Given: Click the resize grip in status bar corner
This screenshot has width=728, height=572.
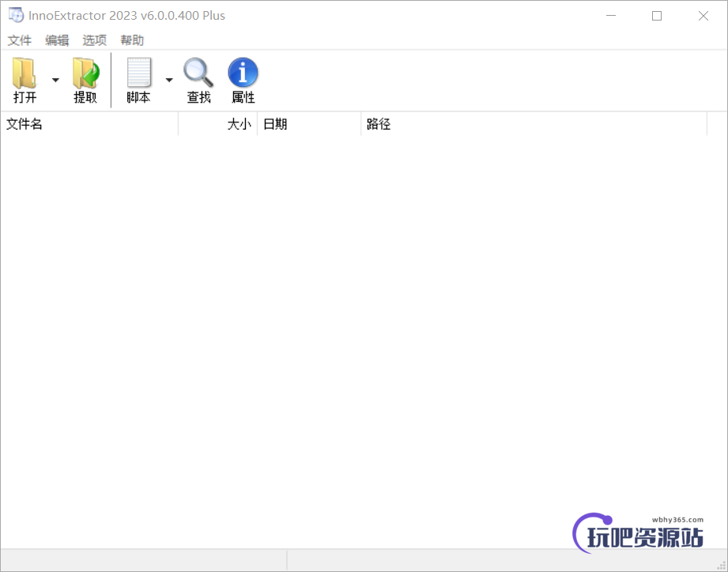Looking at the screenshot, I should click(x=722, y=565).
